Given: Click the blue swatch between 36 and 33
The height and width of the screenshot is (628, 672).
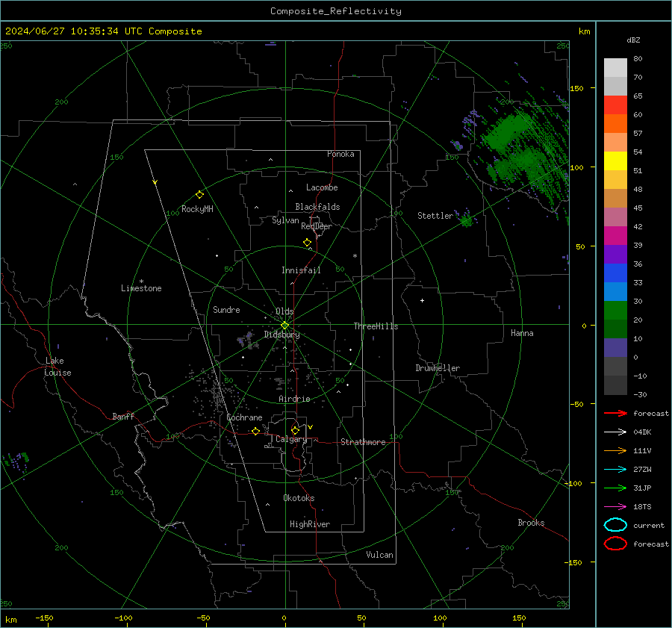Looking at the screenshot, I should click(x=615, y=273).
